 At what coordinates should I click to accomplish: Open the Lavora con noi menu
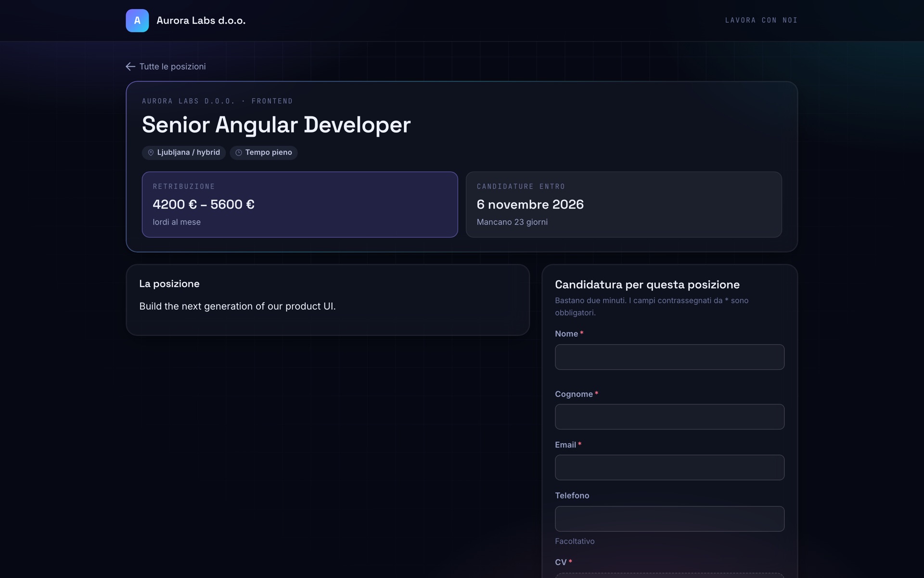(x=761, y=20)
